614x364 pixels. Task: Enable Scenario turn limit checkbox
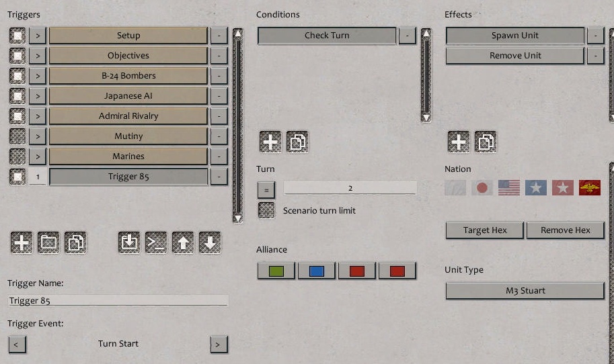click(267, 210)
